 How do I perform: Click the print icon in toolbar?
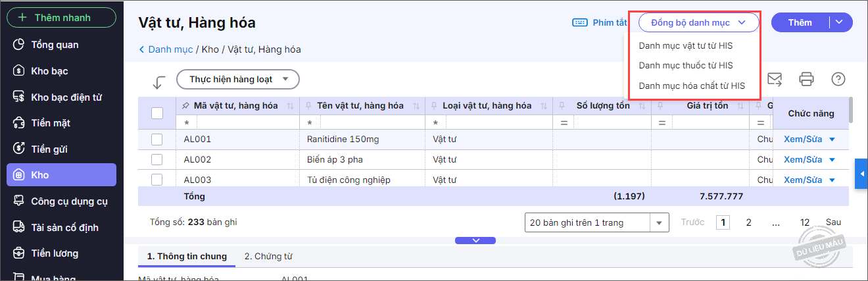coord(806,80)
